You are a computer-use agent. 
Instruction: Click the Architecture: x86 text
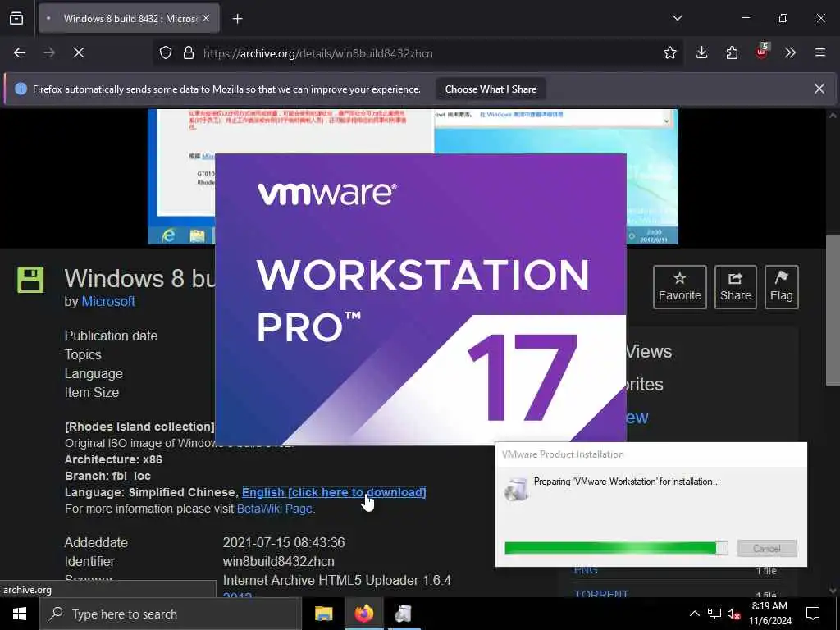click(x=113, y=459)
